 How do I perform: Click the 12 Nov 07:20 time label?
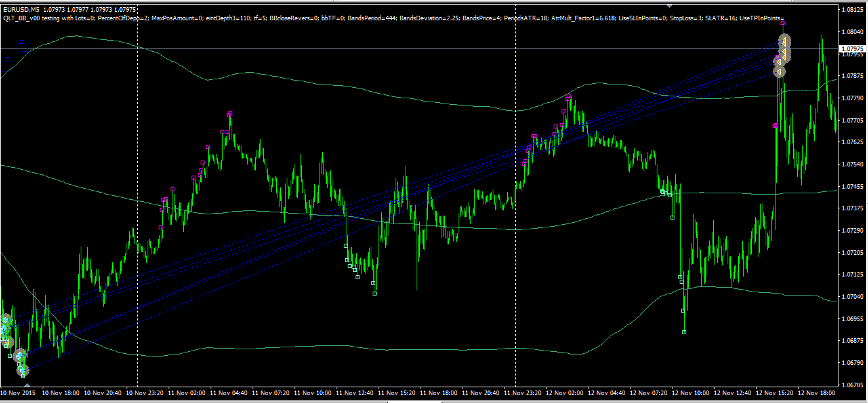(650, 393)
